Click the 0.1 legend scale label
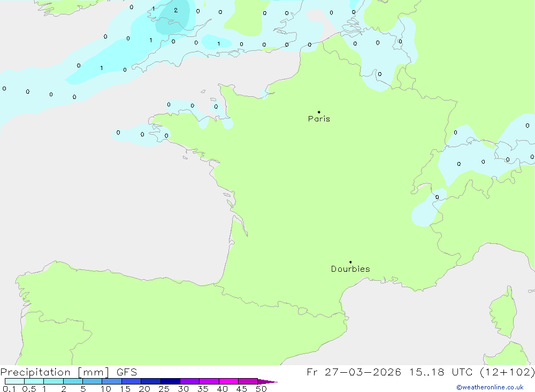The width and height of the screenshot is (535, 392). click(x=9, y=389)
